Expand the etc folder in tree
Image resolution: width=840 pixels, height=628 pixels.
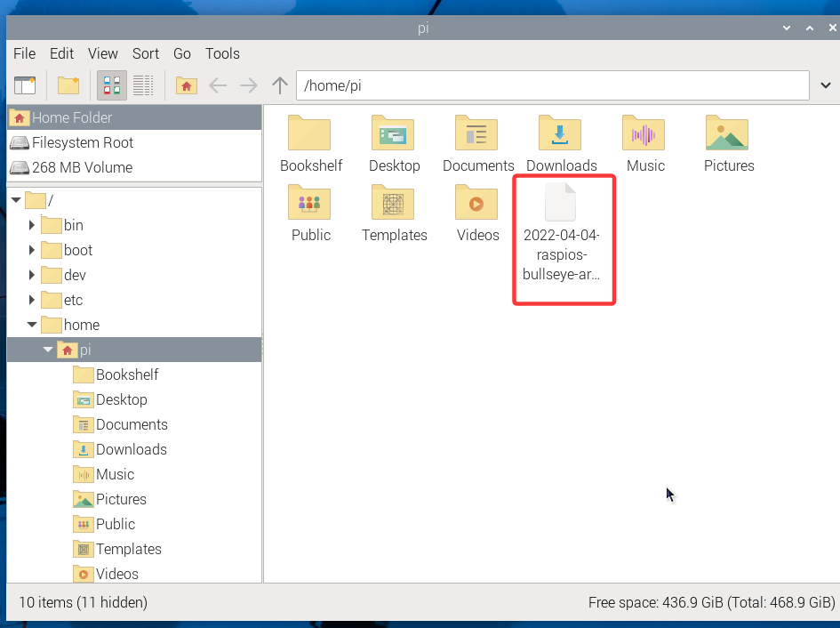[x=32, y=300]
